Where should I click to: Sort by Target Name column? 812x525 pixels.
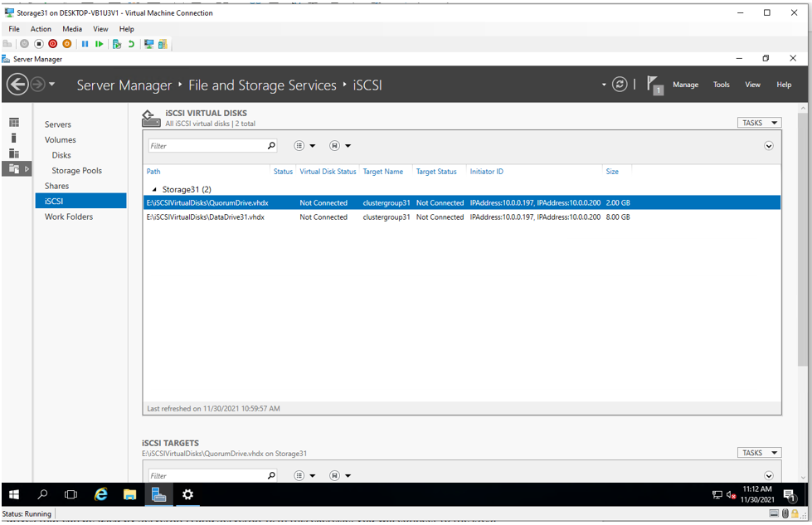382,172
